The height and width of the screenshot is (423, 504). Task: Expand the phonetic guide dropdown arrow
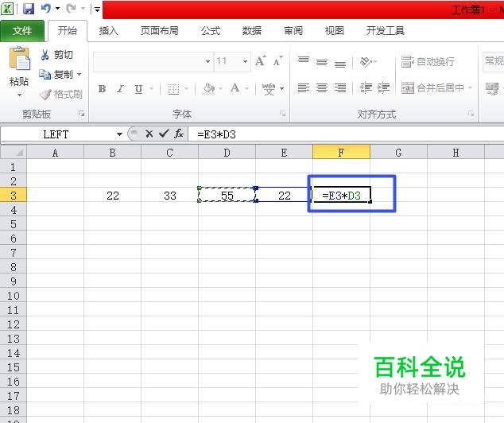pos(282,89)
